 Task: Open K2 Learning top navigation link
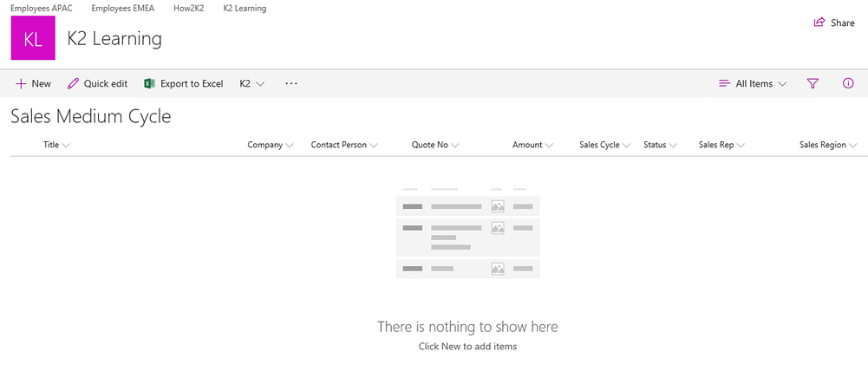(245, 9)
